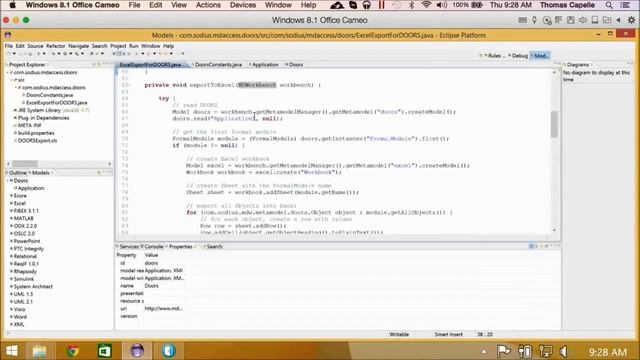
Task: Open macOS Spotlight search icon
Action: click(x=609, y=5)
